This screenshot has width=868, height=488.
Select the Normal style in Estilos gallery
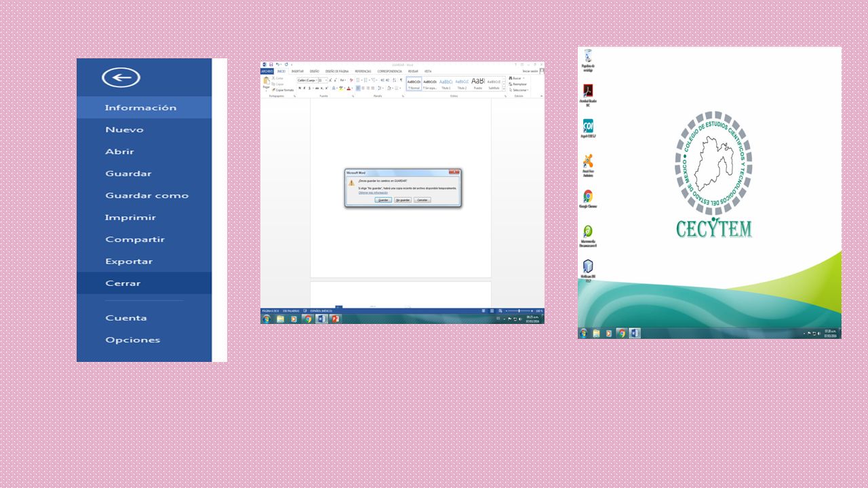[414, 83]
